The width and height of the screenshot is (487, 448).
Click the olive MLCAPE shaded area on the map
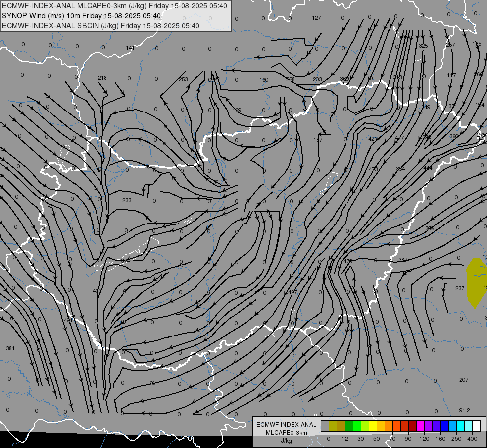(475, 282)
